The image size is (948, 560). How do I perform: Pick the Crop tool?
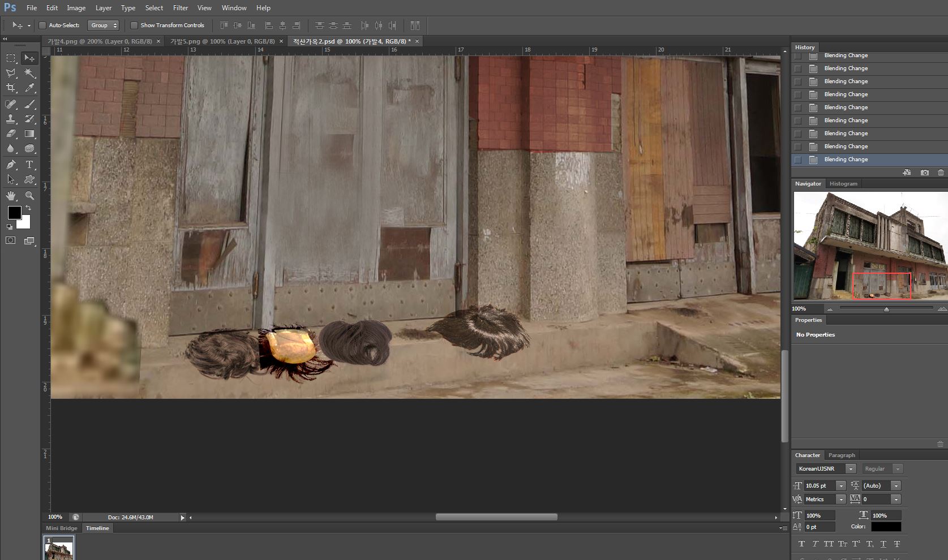click(11, 88)
